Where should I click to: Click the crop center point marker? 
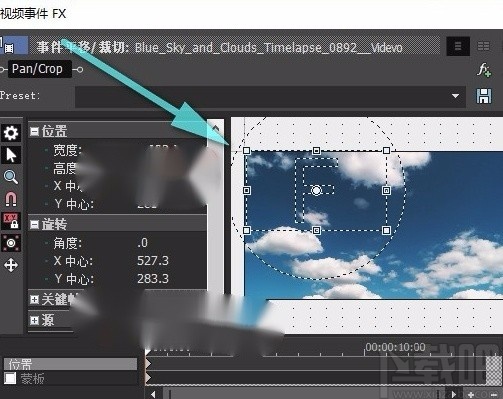tap(316, 190)
